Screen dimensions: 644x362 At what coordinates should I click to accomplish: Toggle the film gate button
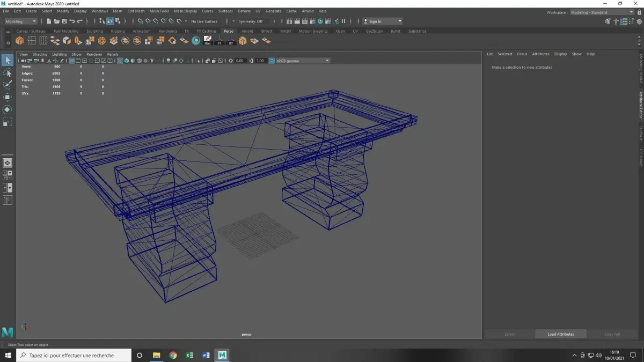[78, 61]
